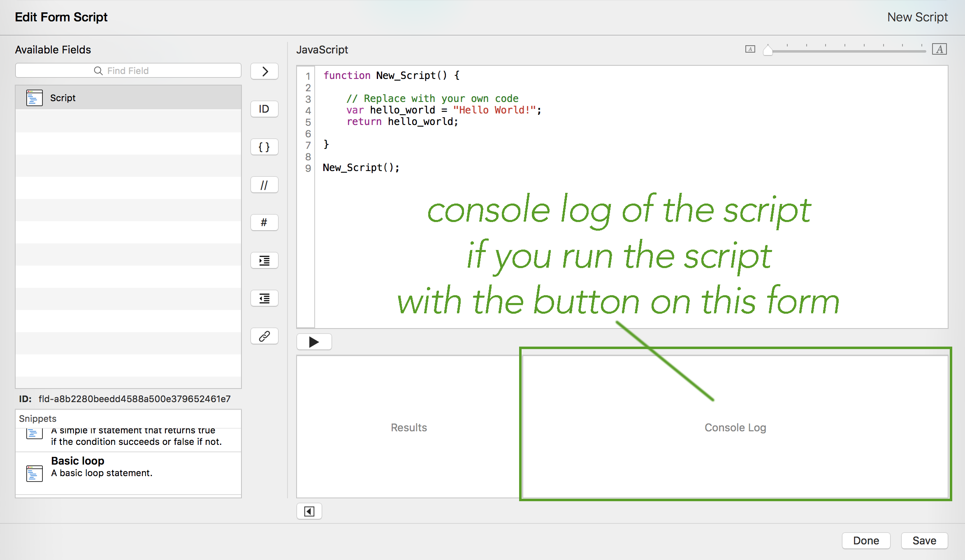Run the script with the play button
Viewport: 965px width, 560px height.
tap(314, 342)
